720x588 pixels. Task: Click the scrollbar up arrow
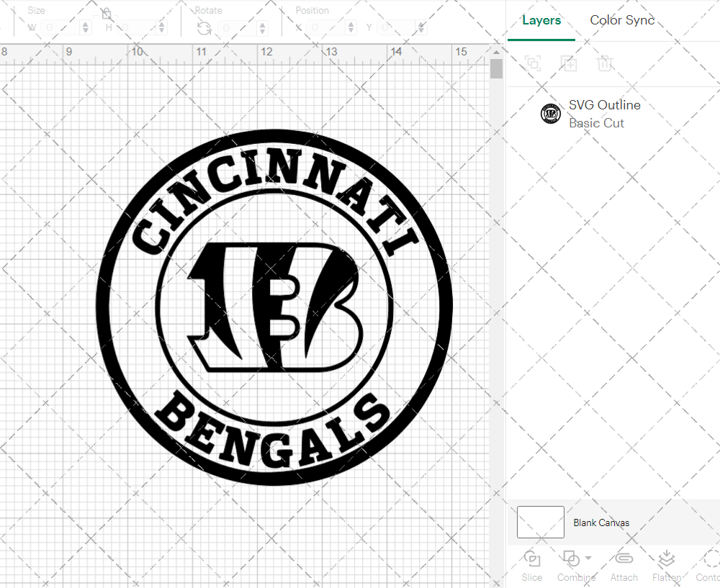point(496,52)
